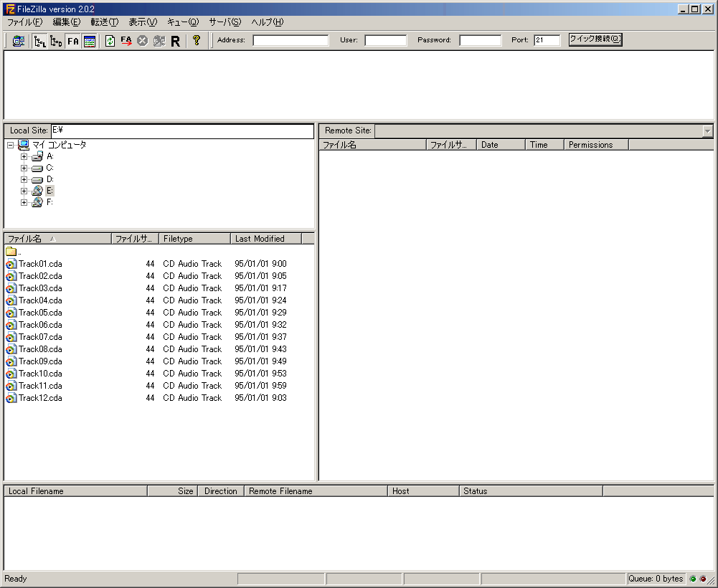Collapse the マイ コンピュータ tree node
Screen dimensions: 718x588
point(11,145)
